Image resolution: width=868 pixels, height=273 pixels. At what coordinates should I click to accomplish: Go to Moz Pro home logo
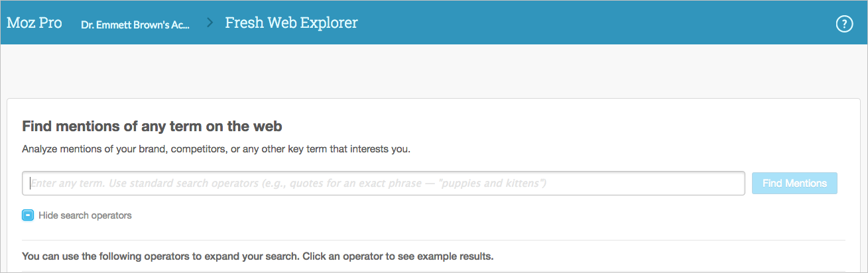[x=34, y=23]
